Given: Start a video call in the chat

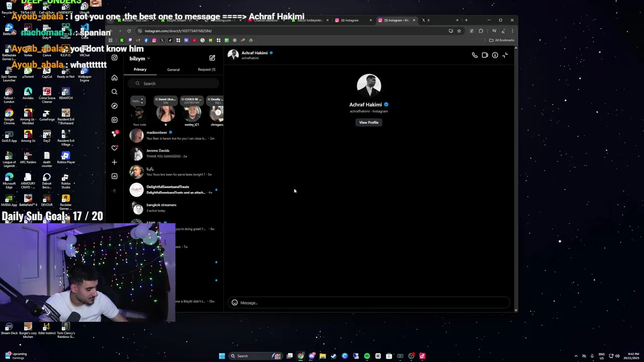Looking at the screenshot, I should pyautogui.click(x=485, y=55).
